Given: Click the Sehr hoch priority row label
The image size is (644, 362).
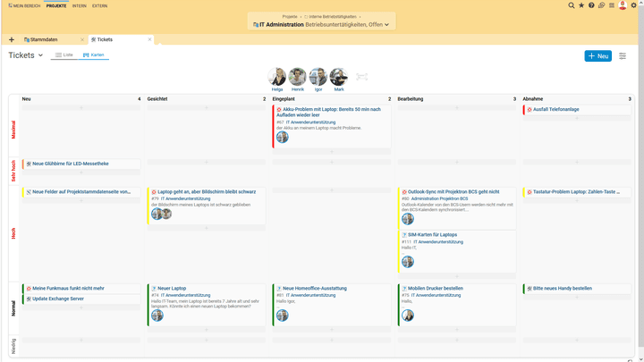Looking at the screenshot, I should coord(13,171).
